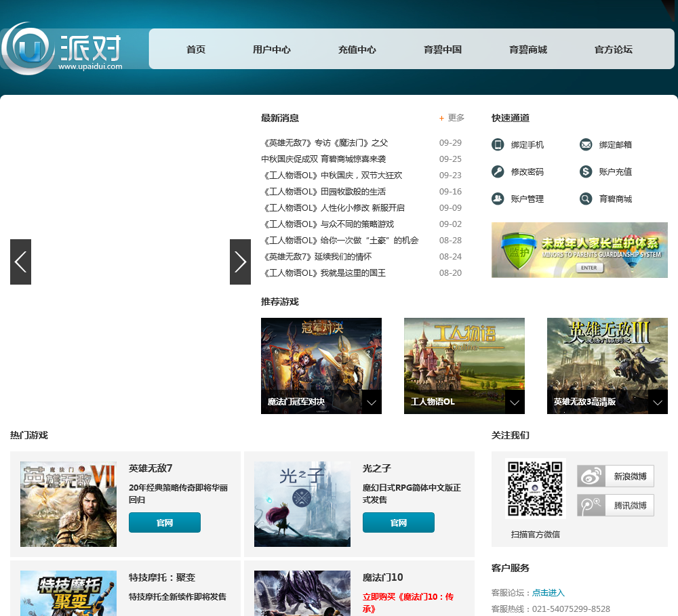Read 《英雄无敌7》专访《魔法门》之父 news item

(x=325, y=143)
